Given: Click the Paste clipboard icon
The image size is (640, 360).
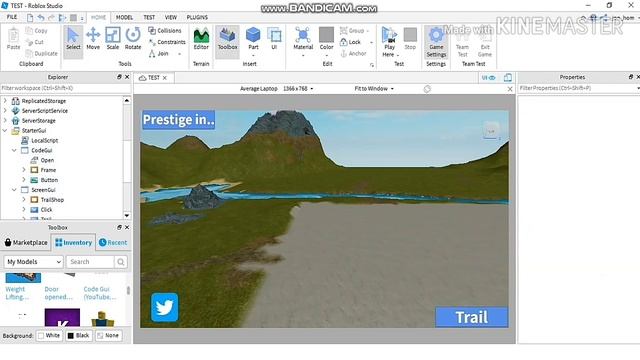Looking at the screenshot, I should coord(13,39).
